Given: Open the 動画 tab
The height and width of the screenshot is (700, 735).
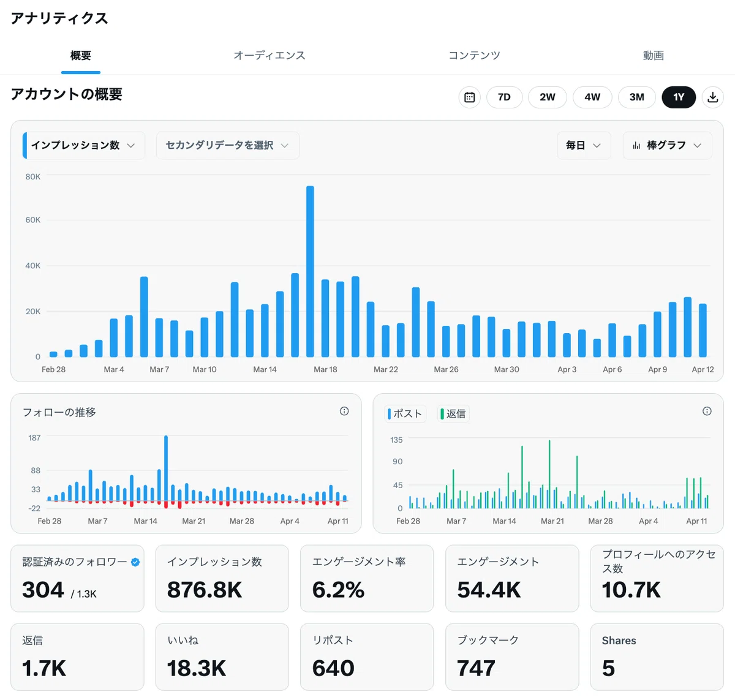Looking at the screenshot, I should (654, 56).
